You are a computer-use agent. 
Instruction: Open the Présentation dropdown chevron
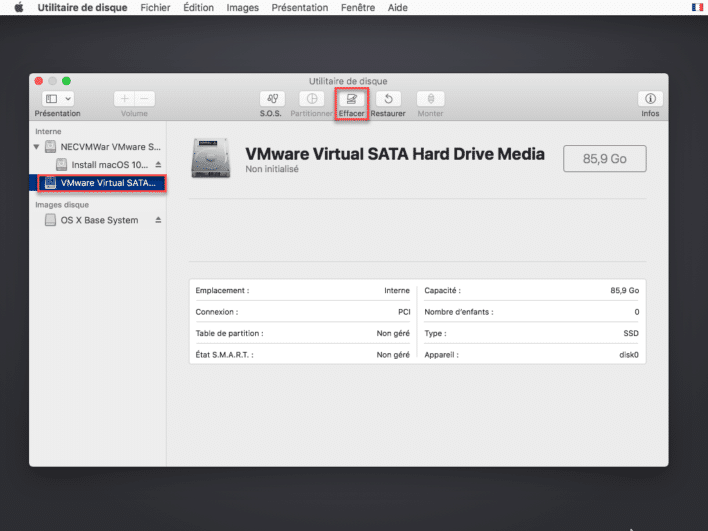click(68, 99)
